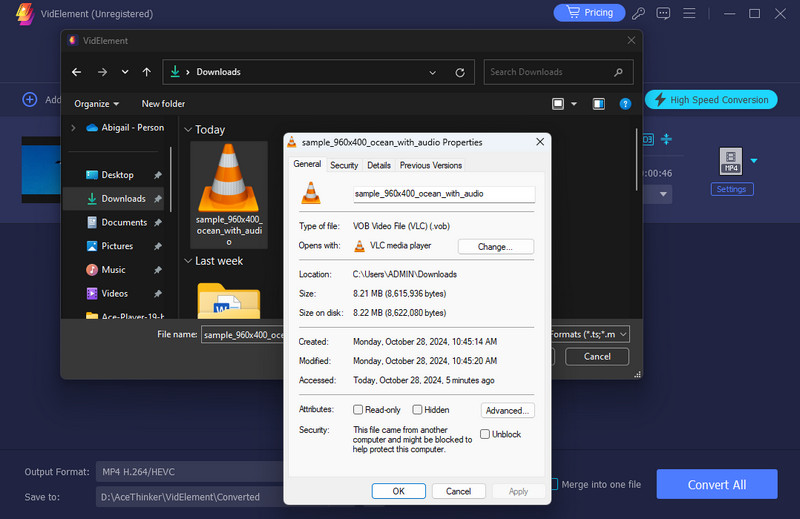Click the MP4 output format icon
Viewport: 800px width, 519px height.
click(x=731, y=161)
